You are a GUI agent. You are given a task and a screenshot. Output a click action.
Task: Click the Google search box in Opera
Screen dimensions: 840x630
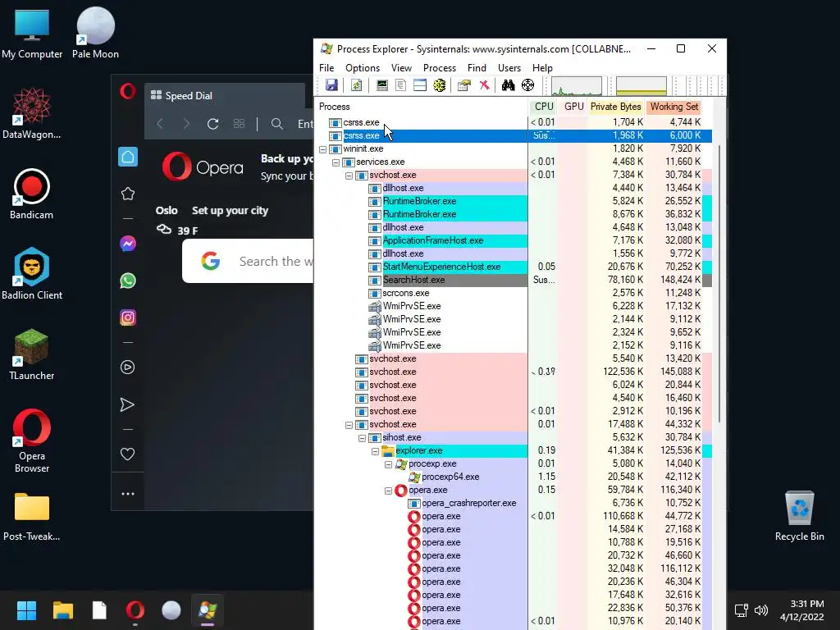(248, 261)
